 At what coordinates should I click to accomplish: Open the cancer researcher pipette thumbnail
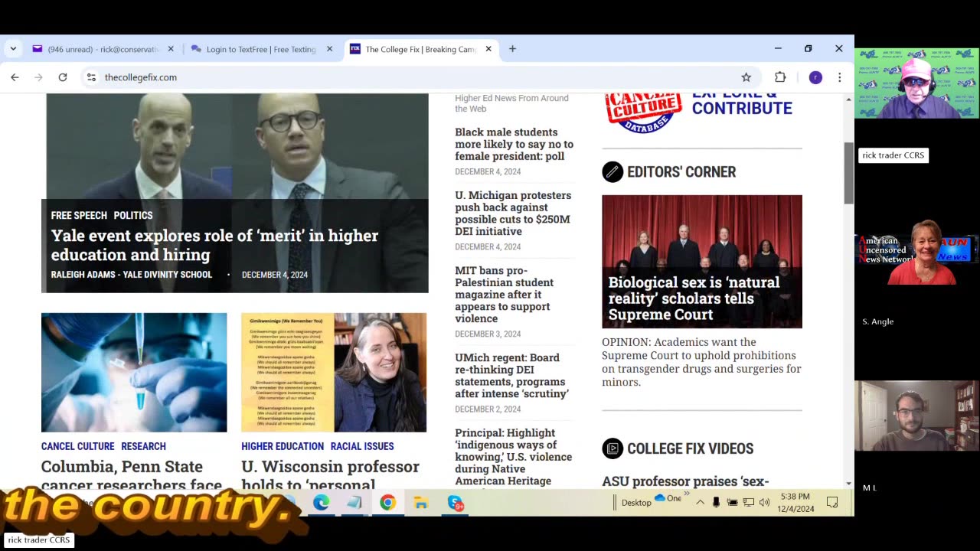pyautogui.click(x=134, y=372)
